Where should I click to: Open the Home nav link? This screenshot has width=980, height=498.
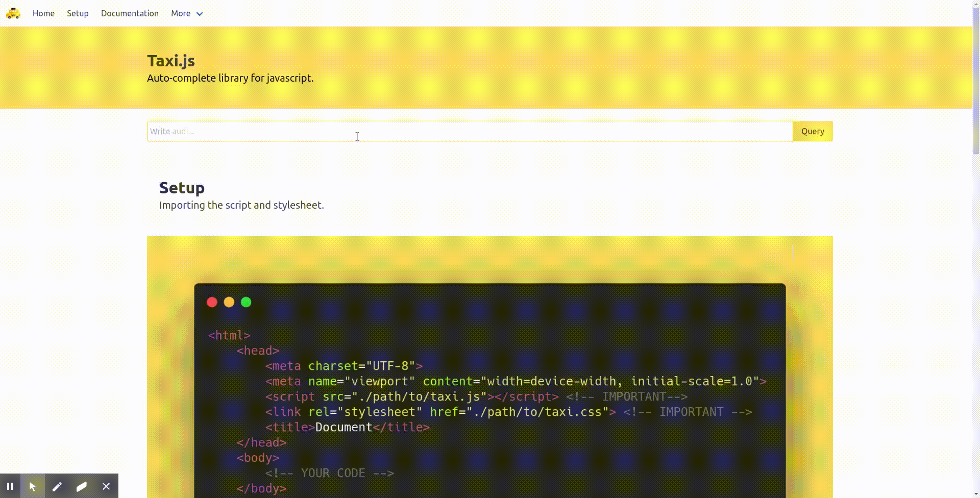[x=43, y=13]
